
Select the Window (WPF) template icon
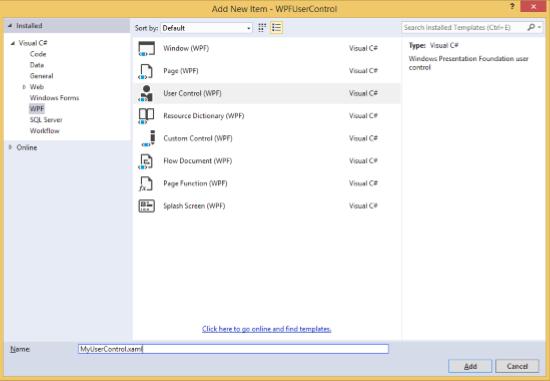point(146,48)
